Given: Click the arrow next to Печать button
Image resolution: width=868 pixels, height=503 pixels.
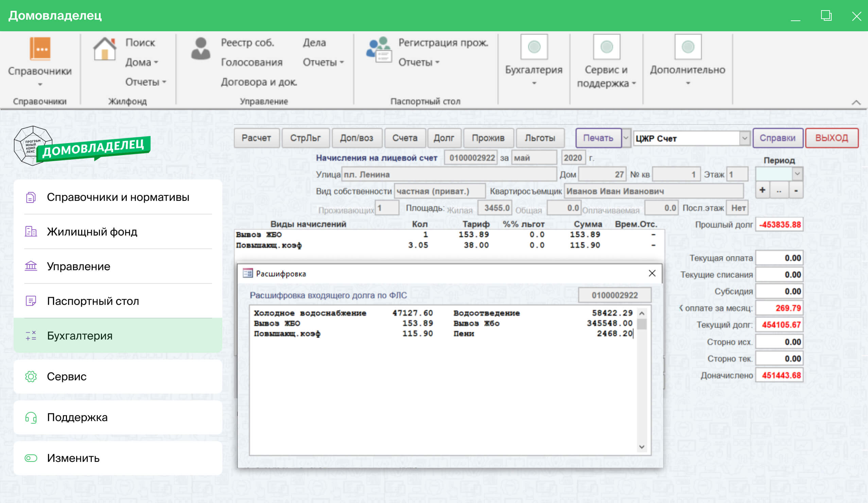Looking at the screenshot, I should pyautogui.click(x=626, y=138).
